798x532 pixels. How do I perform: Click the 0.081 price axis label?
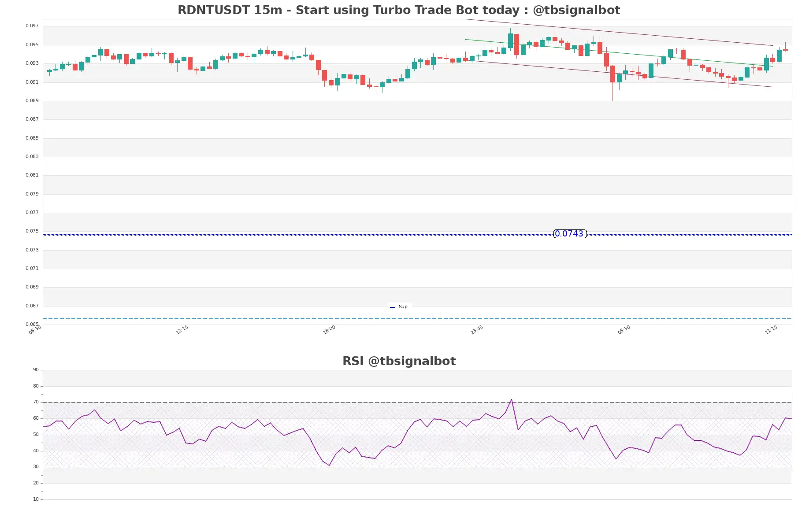point(32,175)
